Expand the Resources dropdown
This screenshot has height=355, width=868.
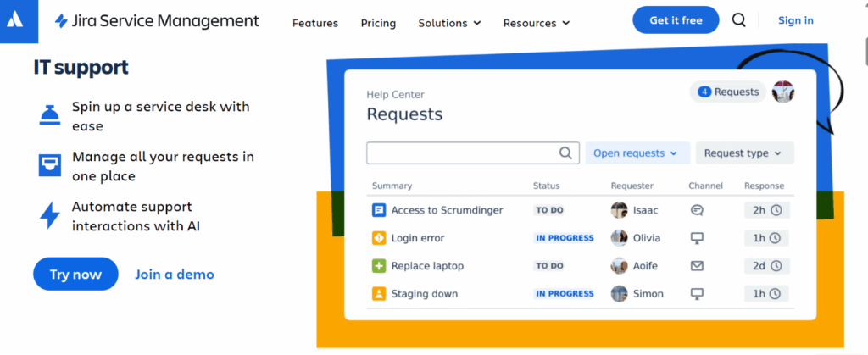(537, 23)
